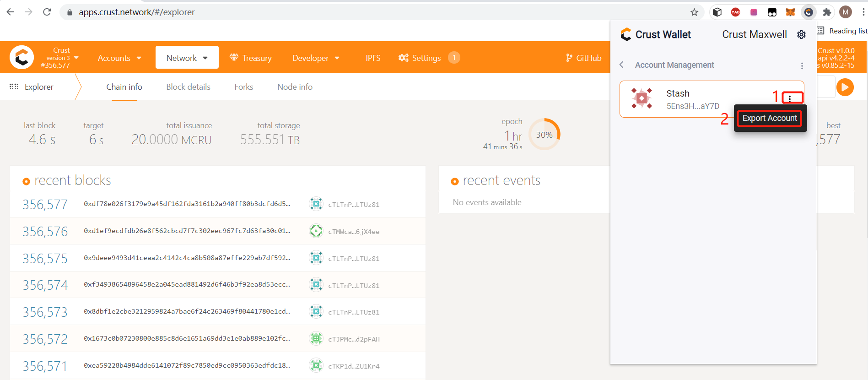Choose Export Account from the menu
The height and width of the screenshot is (380, 868).
click(x=770, y=118)
